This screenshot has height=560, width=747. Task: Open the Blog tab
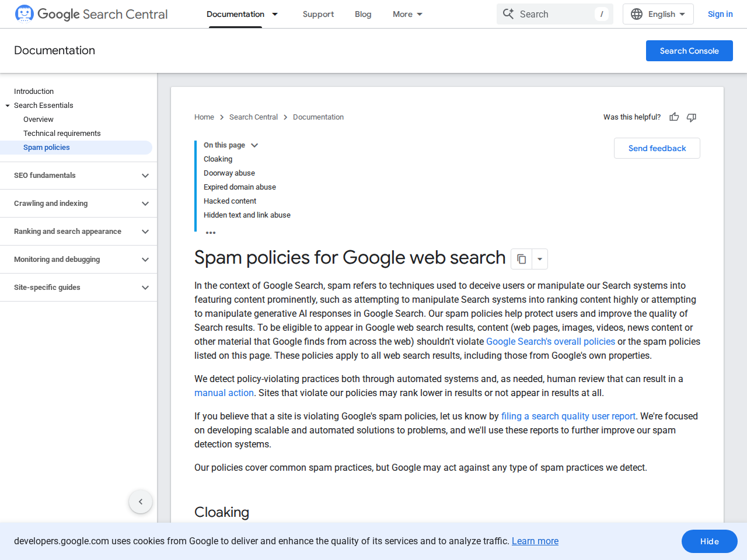click(363, 14)
